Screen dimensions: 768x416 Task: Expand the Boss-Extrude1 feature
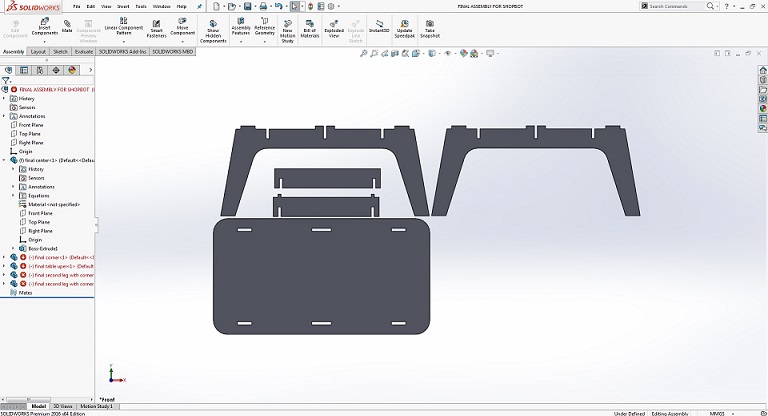tap(13, 248)
